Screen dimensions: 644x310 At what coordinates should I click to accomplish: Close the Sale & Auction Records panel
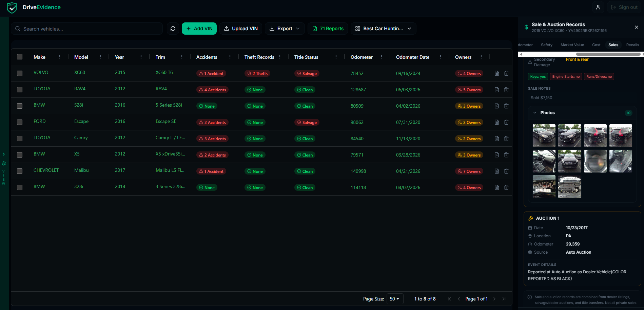(x=636, y=27)
